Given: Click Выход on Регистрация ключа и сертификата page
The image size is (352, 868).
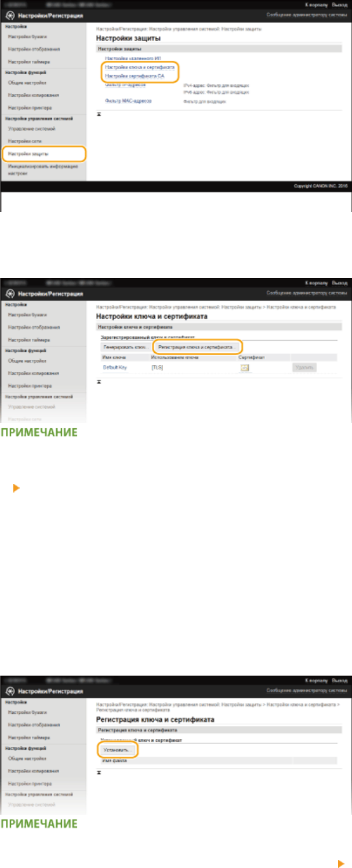Looking at the screenshot, I should pyautogui.click(x=339, y=682).
